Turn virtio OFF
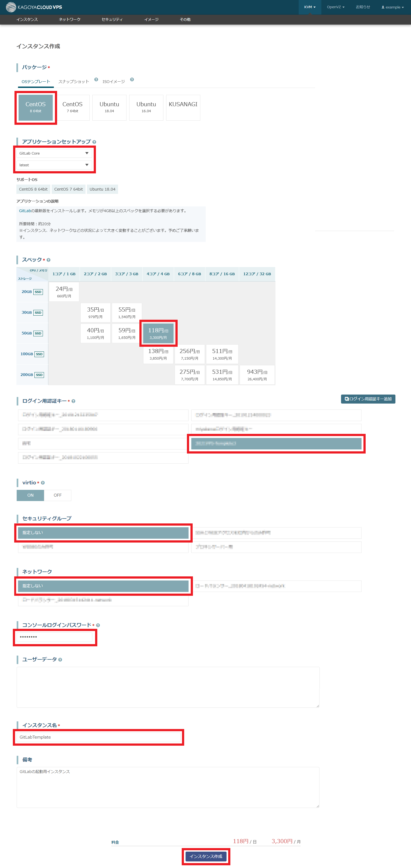The height and width of the screenshot is (868, 411). (57, 495)
